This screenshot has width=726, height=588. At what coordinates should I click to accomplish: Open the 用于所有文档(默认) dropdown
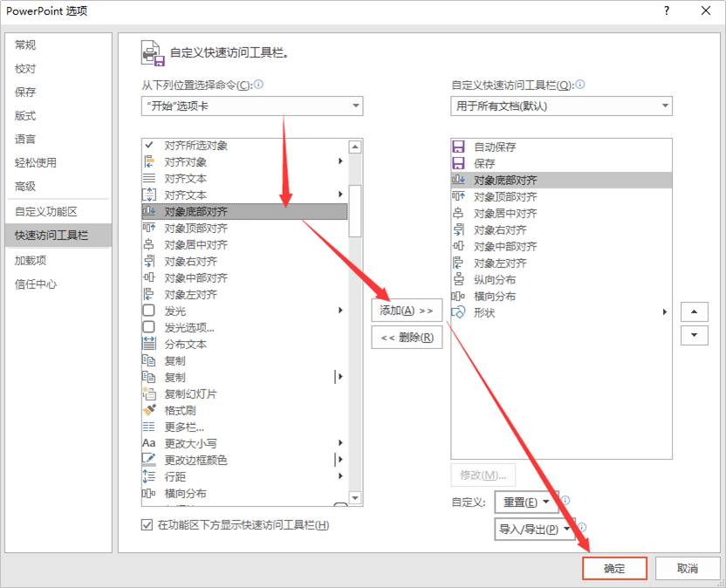(561, 106)
